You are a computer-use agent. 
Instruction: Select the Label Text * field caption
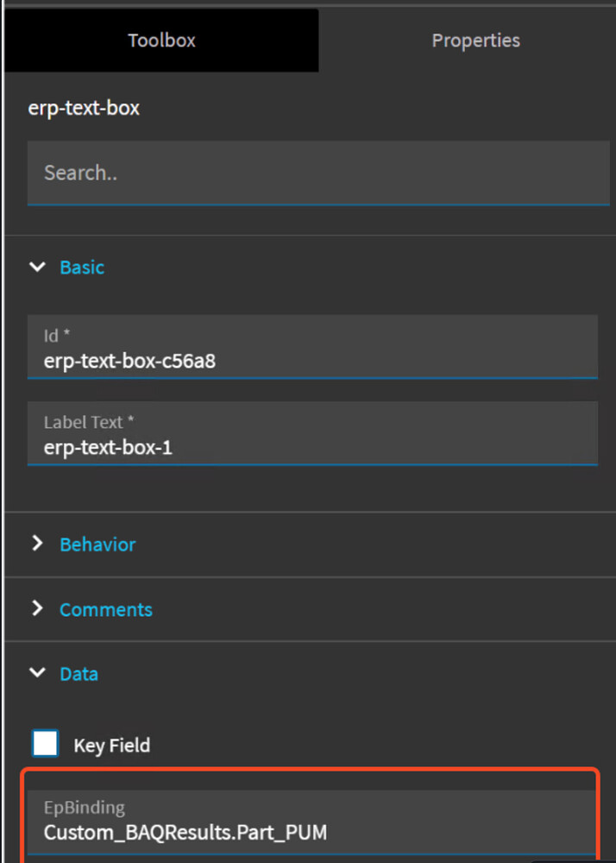pyautogui.click(x=89, y=422)
